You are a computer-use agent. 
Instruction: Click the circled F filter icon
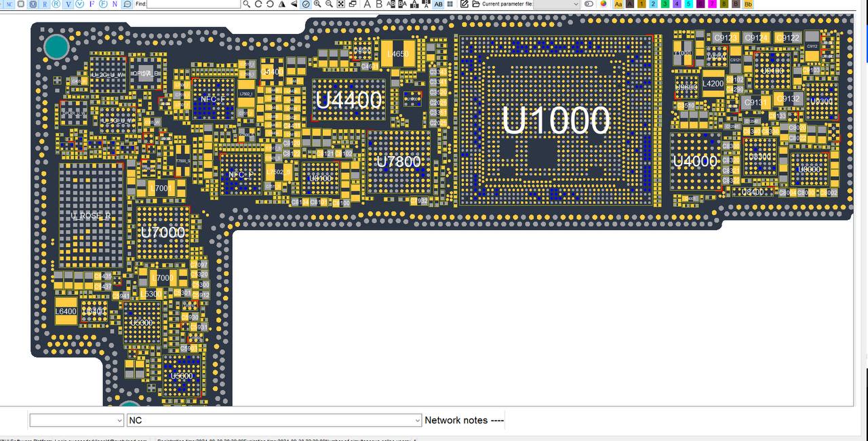coord(103,4)
